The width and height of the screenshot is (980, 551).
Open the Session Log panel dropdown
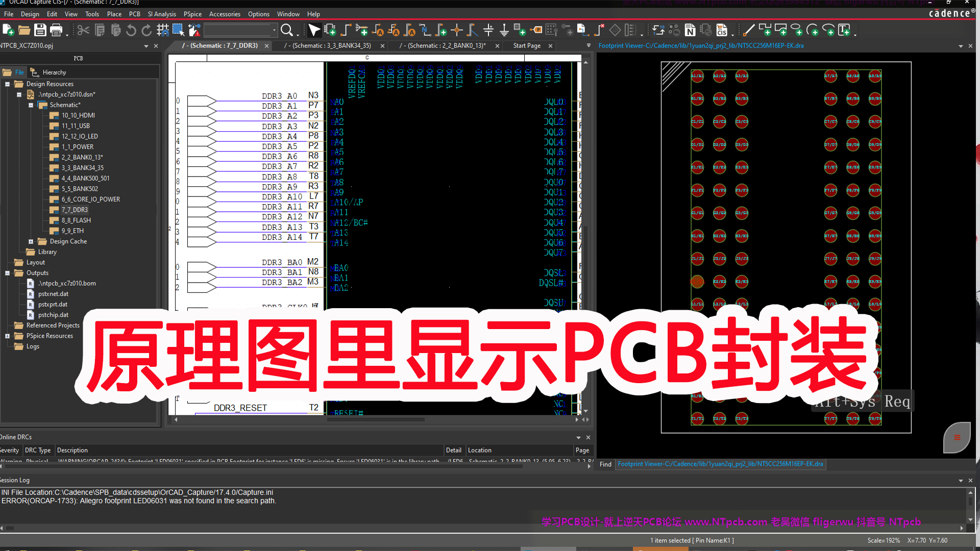coord(961,481)
